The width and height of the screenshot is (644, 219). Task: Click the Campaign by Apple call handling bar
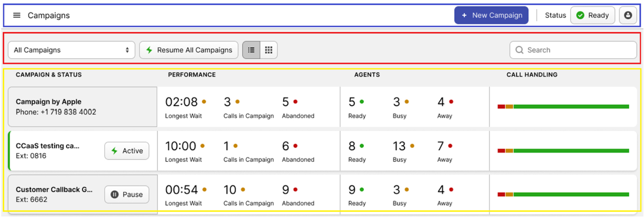(563, 107)
